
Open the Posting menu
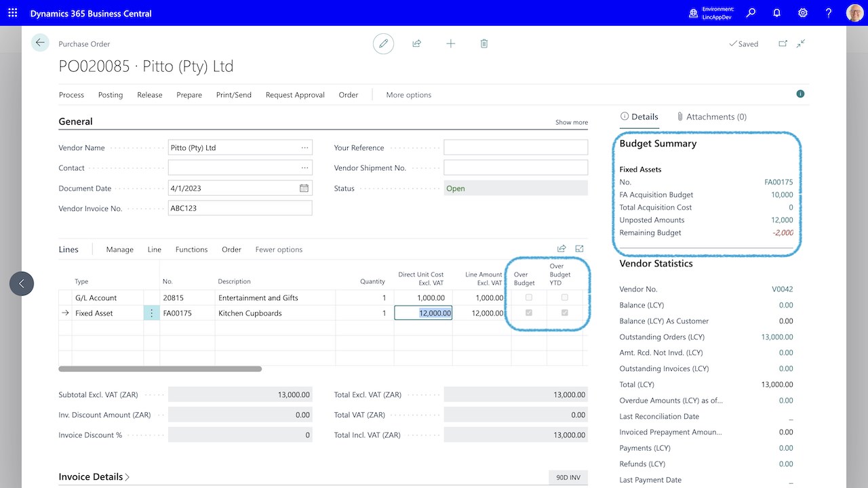[x=111, y=95]
